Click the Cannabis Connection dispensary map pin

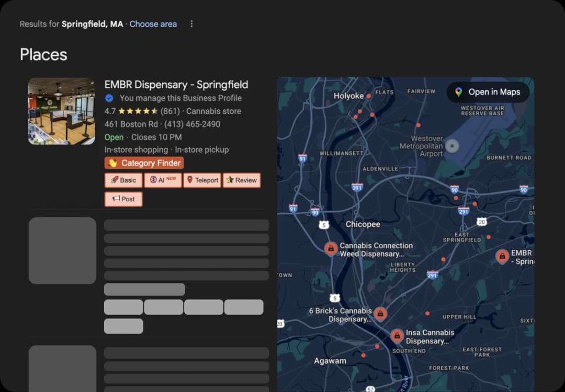(331, 249)
